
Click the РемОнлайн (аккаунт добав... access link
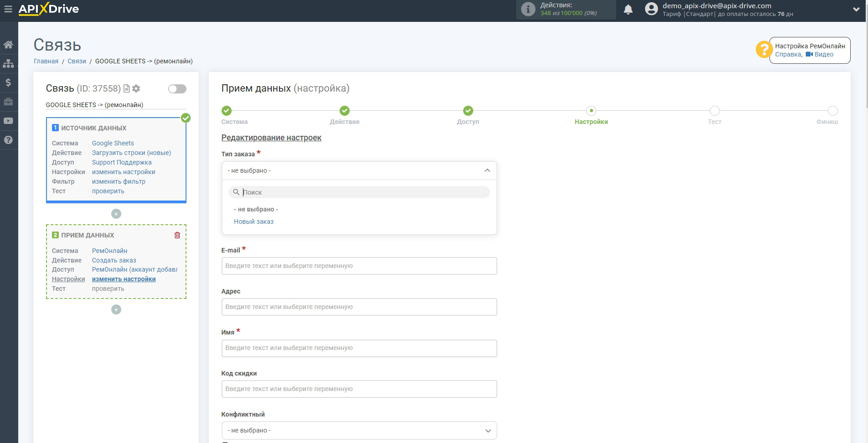pyautogui.click(x=134, y=269)
